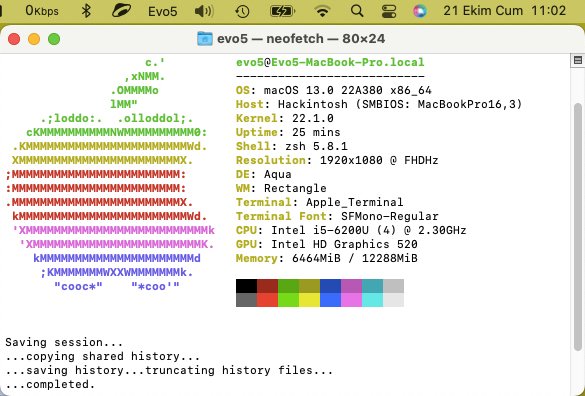Close the Terminal window
This screenshot has height=396, width=585.
14,39
